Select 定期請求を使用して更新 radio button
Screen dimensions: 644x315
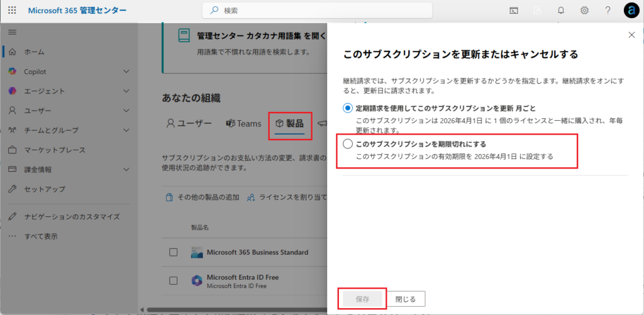tap(347, 108)
